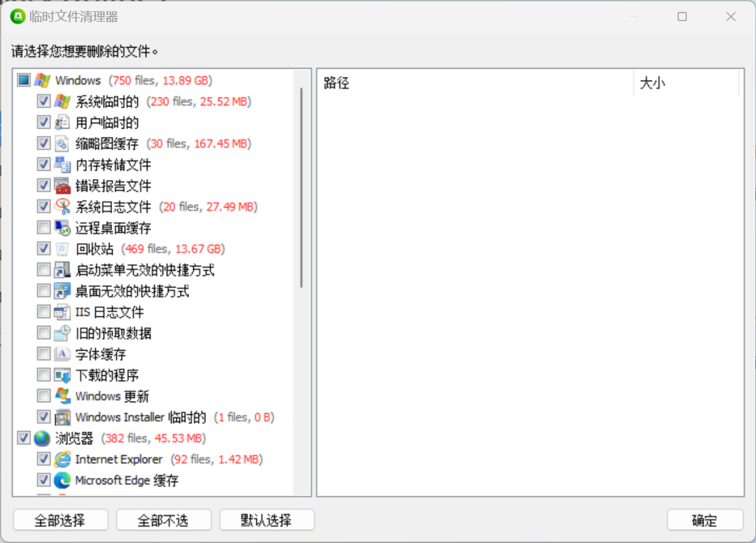Click the 下载的程序 download icon
Screen dimensions: 756x543
[62, 375]
